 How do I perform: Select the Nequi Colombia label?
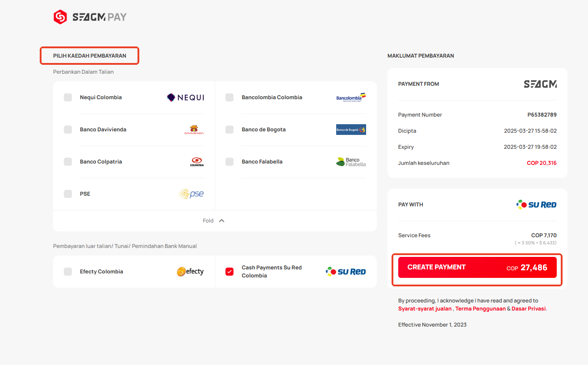coord(101,97)
